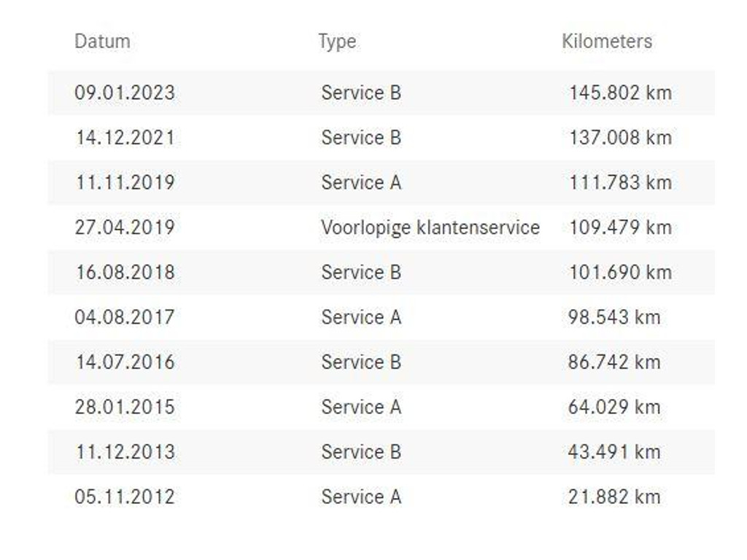Viewport: 747px width, 560px height.
Task: Click the Kilometers column header
Action: point(607,42)
